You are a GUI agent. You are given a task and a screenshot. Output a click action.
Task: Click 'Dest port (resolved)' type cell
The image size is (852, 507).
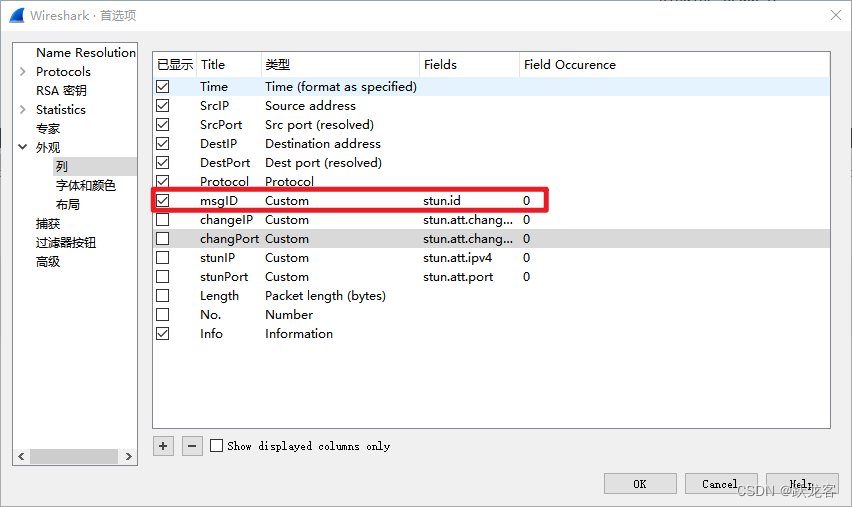tap(323, 162)
